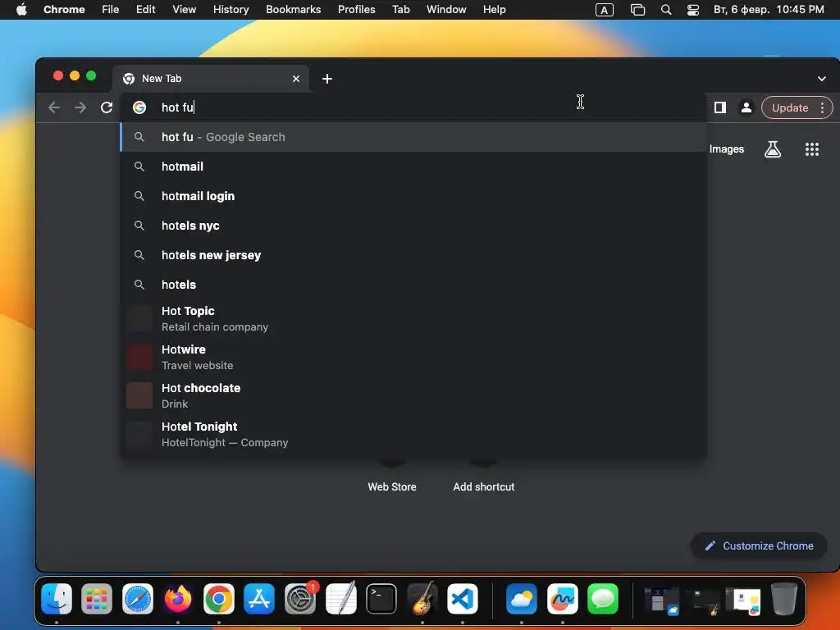Open the Search Labs flask icon
Viewport: 840px width, 630px height.
(773, 149)
